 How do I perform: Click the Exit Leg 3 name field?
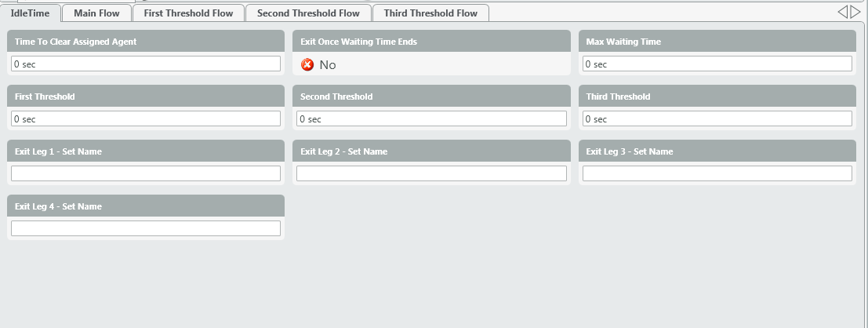pos(717,174)
